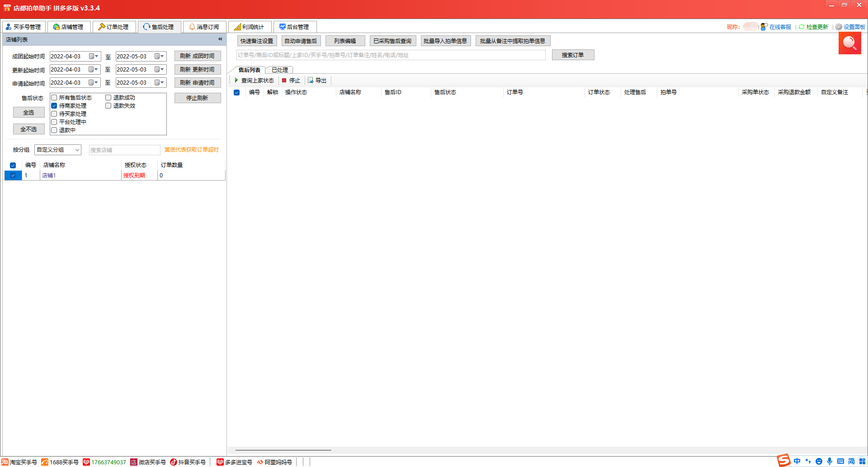Screen dimensions: 868x467
Task: Enable the 平台处理中 checkbox
Action: pos(54,122)
